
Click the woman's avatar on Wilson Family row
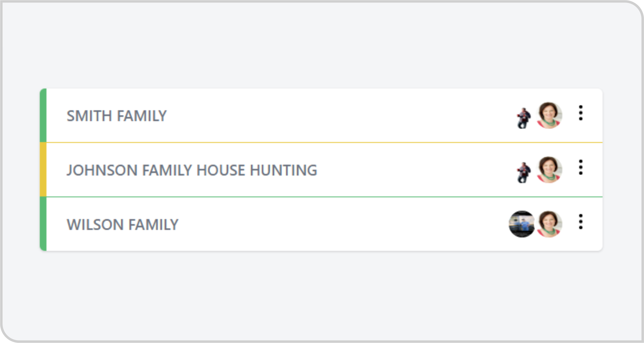point(549,224)
